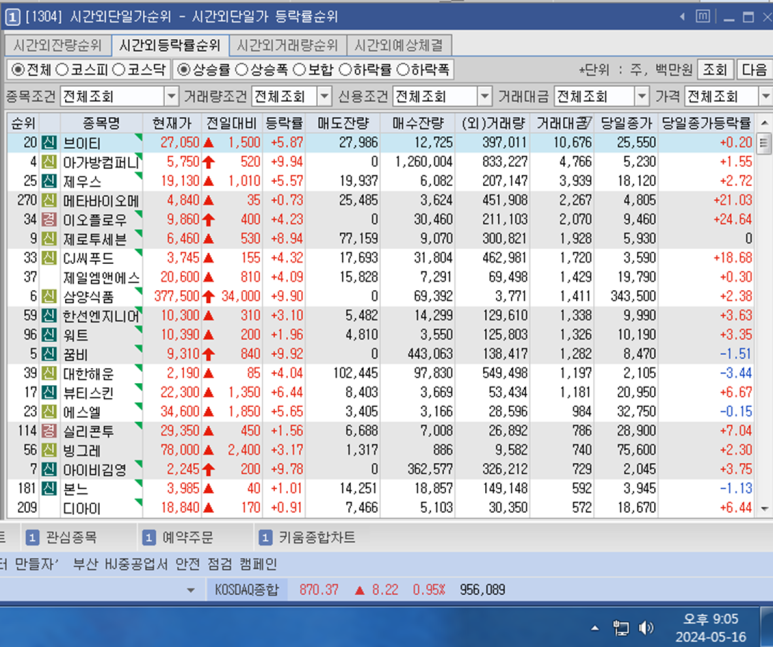Click the 신 badge on the 브이티 row
This screenshot has height=647, width=773.
click(x=49, y=143)
